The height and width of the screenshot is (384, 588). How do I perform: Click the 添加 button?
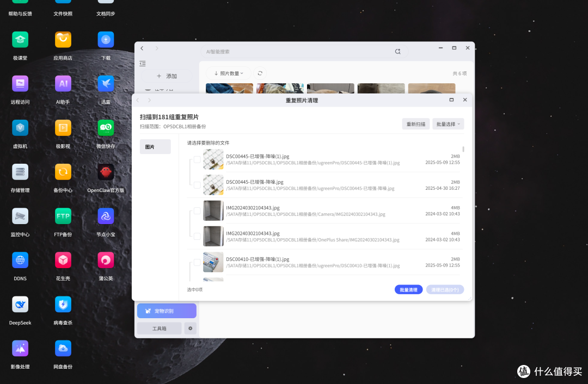[167, 76]
